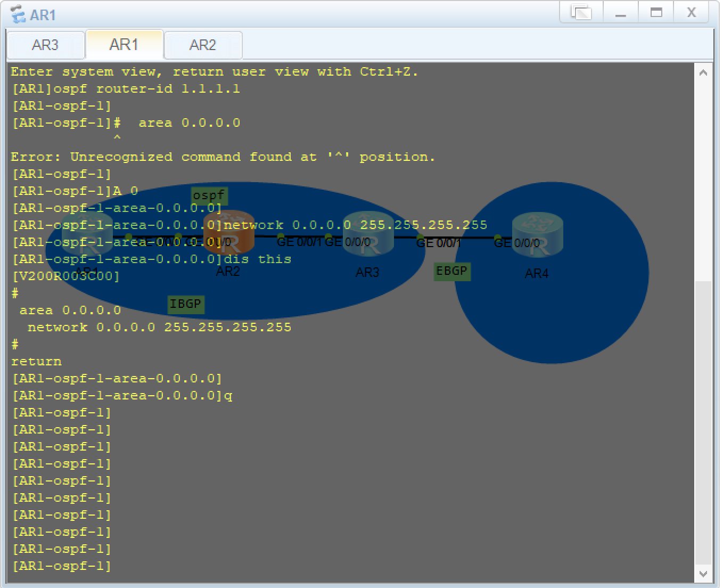Click the AR2 router icon in topology

pos(229,233)
